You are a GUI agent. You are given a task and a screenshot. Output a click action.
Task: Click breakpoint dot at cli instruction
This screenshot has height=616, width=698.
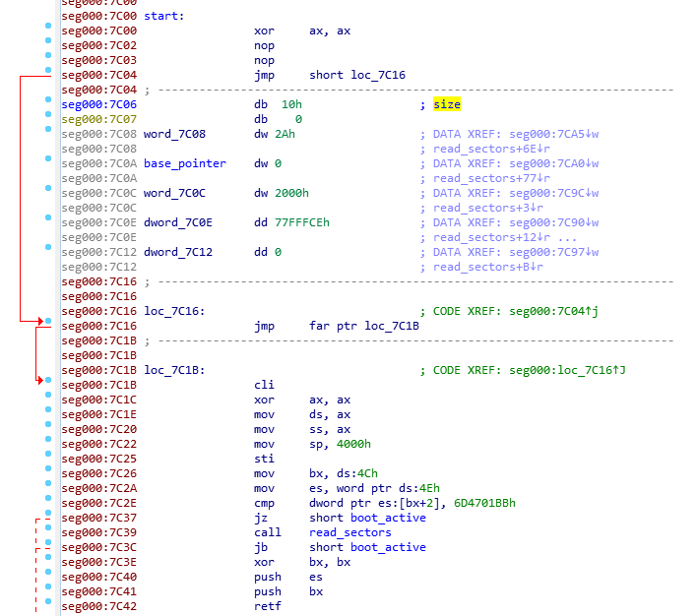pos(48,380)
